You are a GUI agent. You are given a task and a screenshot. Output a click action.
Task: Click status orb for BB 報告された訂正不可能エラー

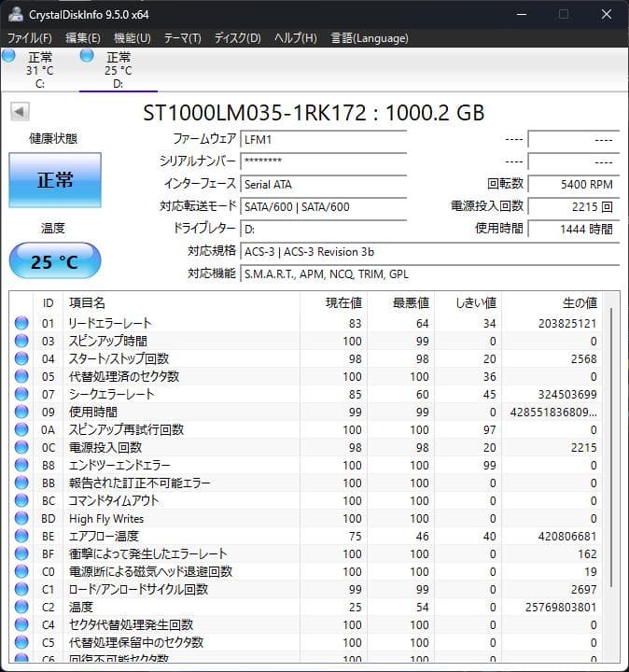21,483
